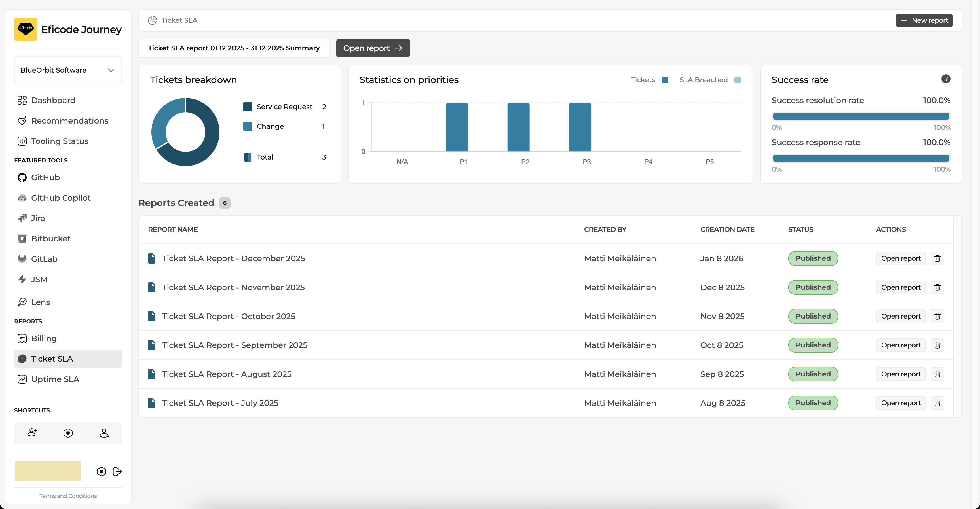Toggle the SLA Breached legend series
Image resolution: width=980 pixels, height=509 pixels.
coord(710,80)
